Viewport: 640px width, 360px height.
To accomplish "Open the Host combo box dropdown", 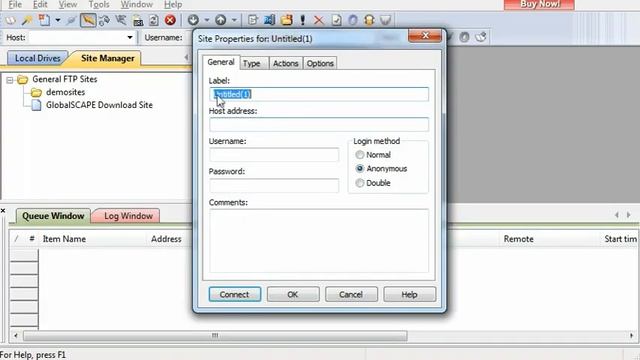I will click(130, 38).
